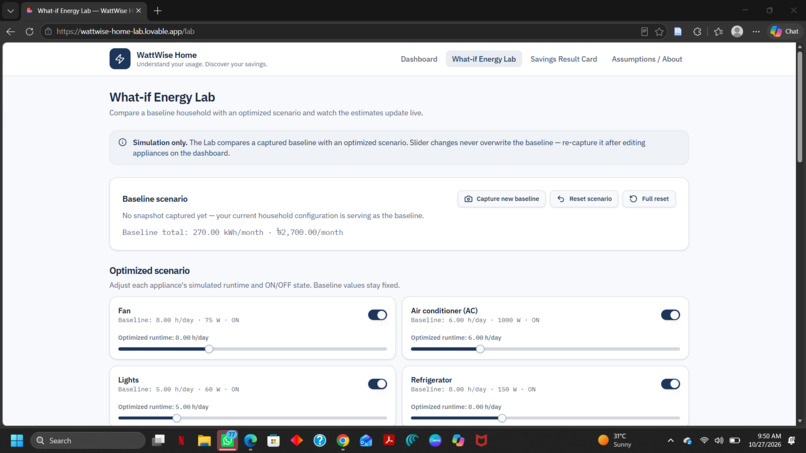Click the Fan optimized runtime slider handle
The width and height of the screenshot is (806, 453).
209,349
